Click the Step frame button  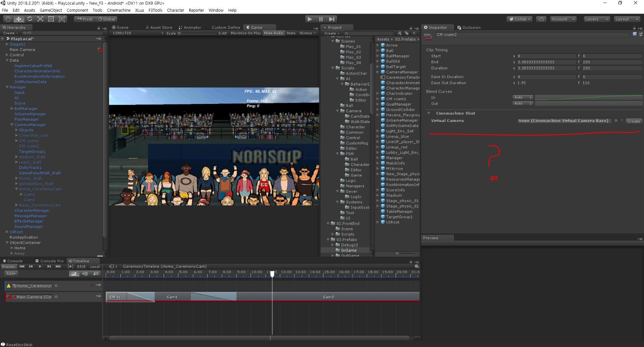pos(332,19)
